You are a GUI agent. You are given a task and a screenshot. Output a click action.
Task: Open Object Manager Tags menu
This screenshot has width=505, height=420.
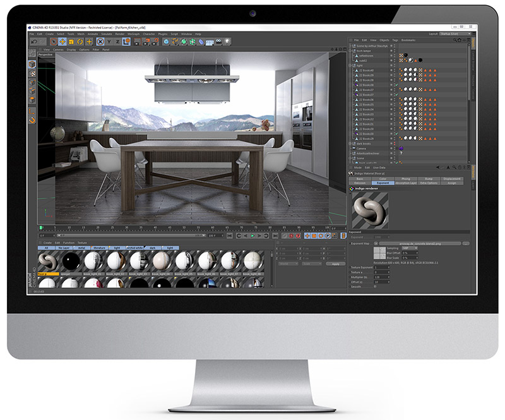[395, 40]
